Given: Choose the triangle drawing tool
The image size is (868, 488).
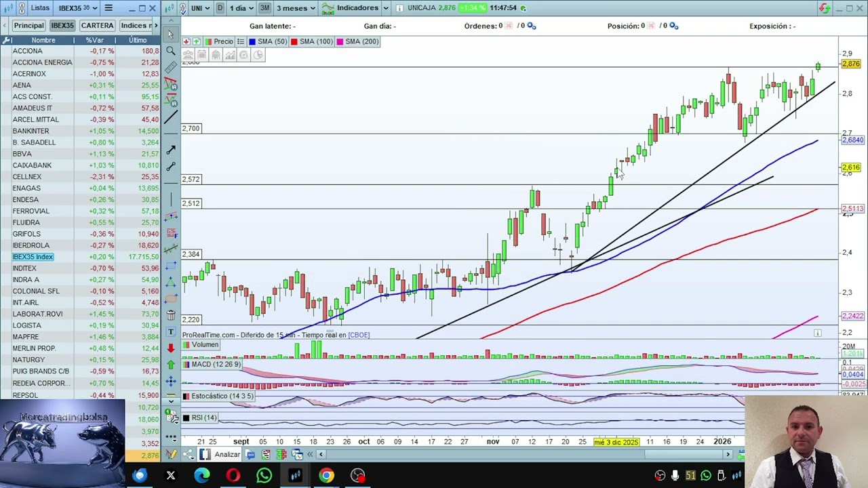Looking at the screenshot, I should 170,282.
